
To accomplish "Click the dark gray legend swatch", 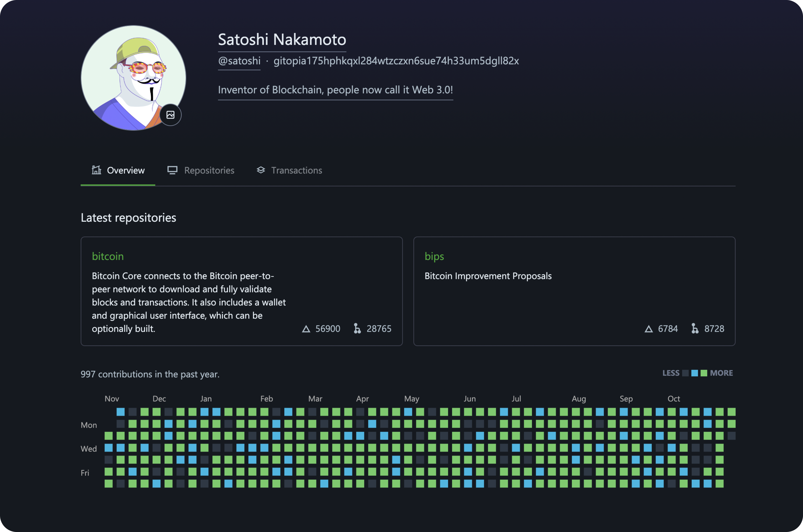I will tap(685, 373).
